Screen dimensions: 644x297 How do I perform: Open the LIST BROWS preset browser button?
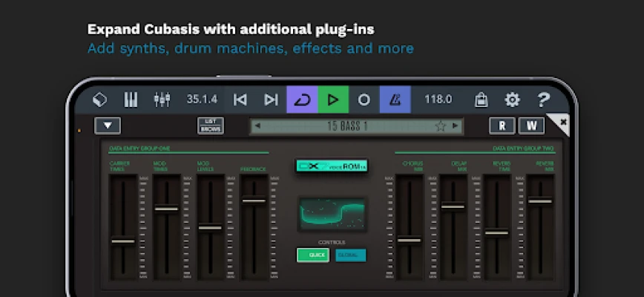pyautogui.click(x=211, y=125)
